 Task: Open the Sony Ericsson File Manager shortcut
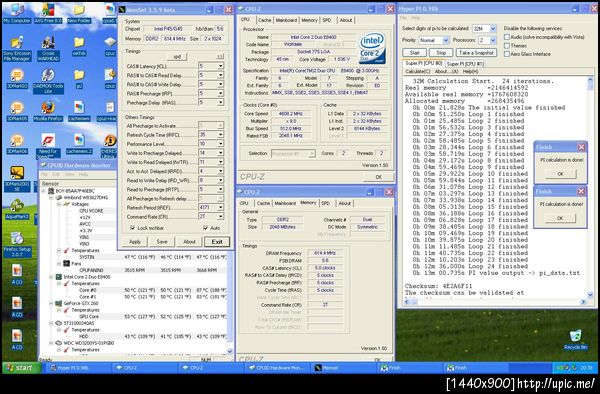tap(17, 49)
